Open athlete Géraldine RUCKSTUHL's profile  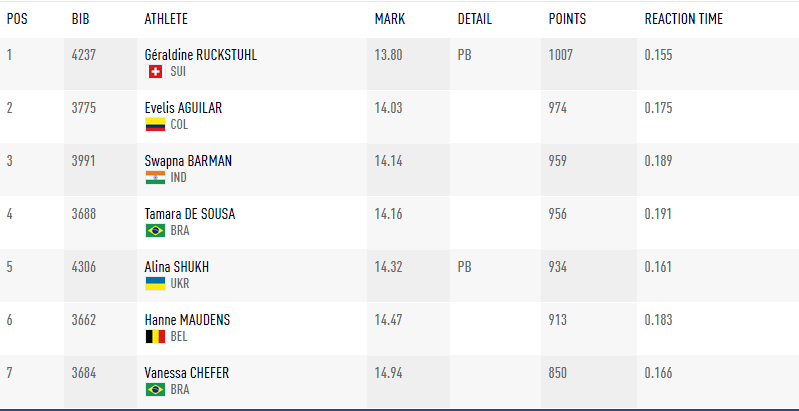coord(201,55)
